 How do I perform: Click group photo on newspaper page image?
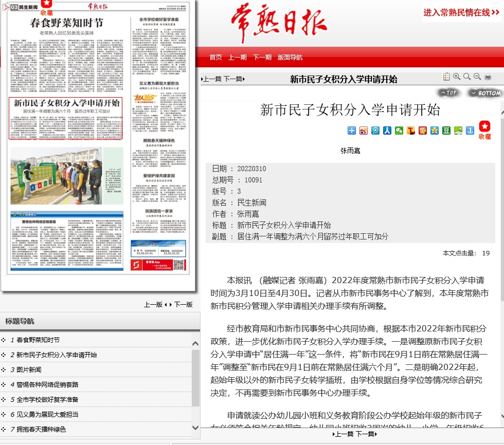point(56,176)
